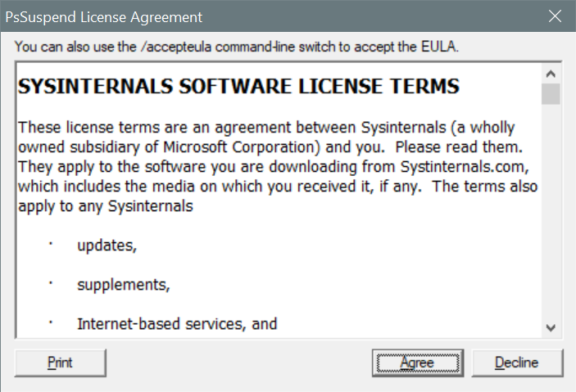Click the /accepteula command-line hint text

coord(237,47)
